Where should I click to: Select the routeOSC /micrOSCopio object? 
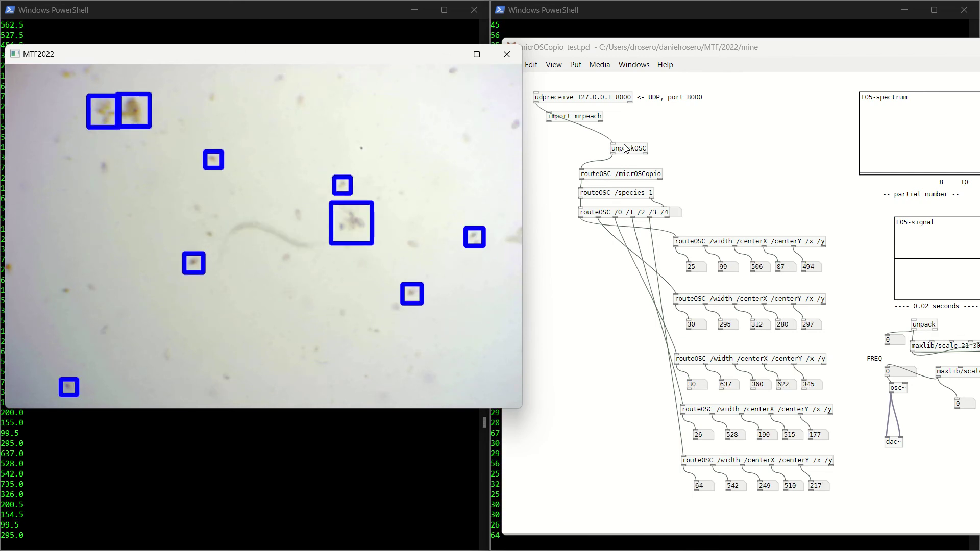pyautogui.click(x=621, y=174)
